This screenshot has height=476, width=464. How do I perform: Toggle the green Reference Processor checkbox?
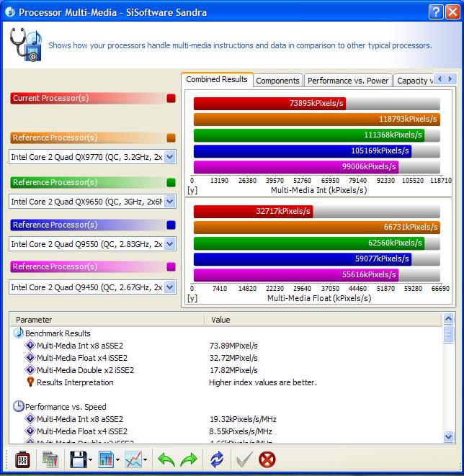(x=171, y=182)
